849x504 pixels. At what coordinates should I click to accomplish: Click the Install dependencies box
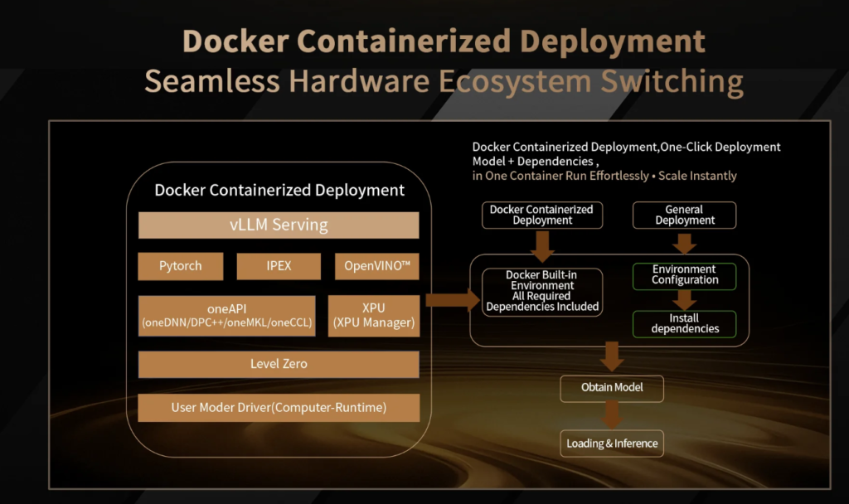point(684,323)
